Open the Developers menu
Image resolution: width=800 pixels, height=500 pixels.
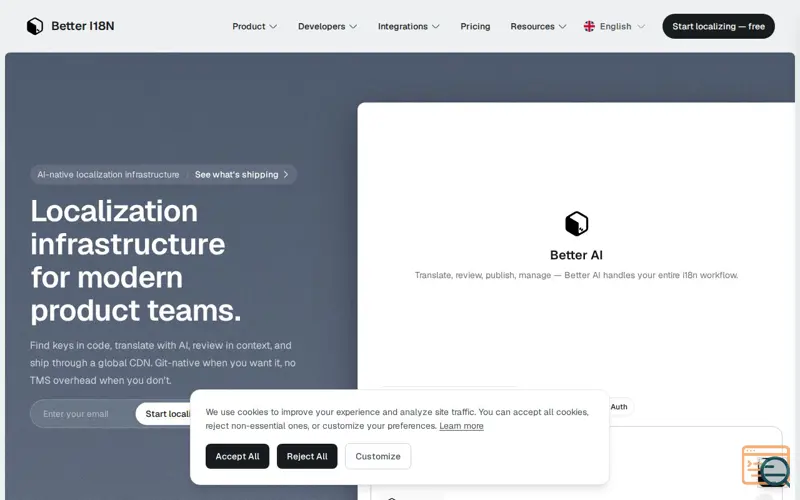click(x=328, y=27)
